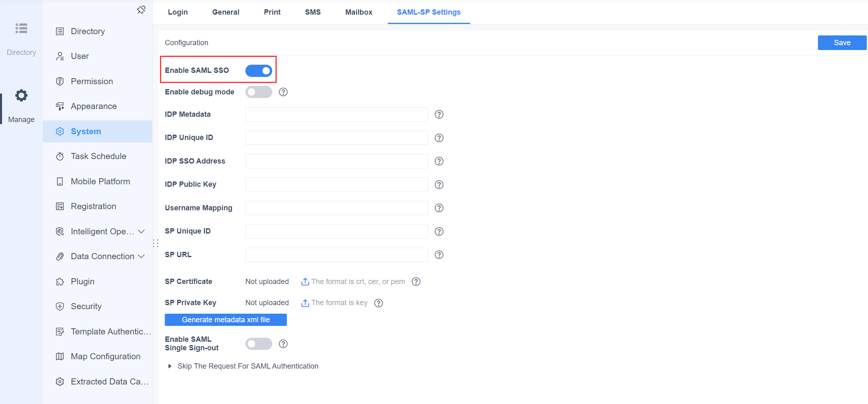Open the help tooltip next to IDP Metadata
This screenshot has height=404, width=868.
[x=439, y=114]
